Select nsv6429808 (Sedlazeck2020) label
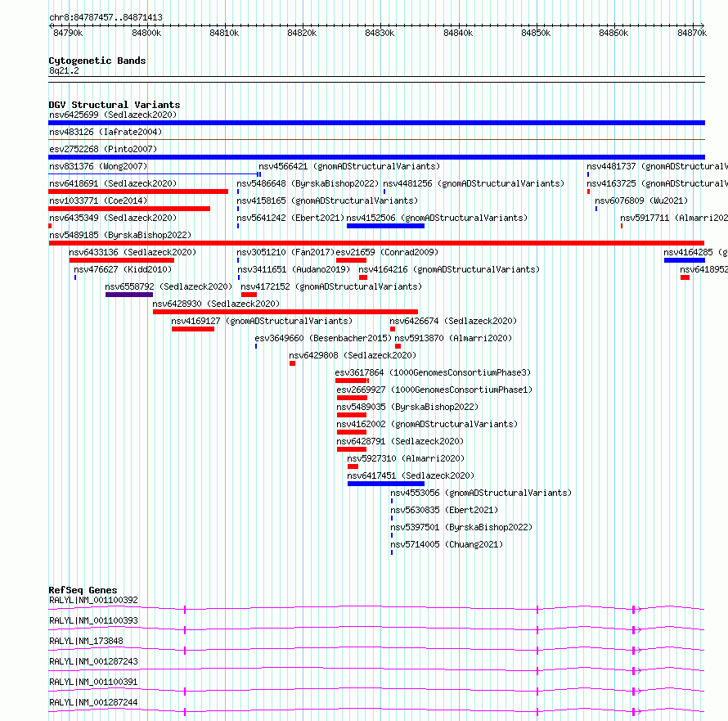The height and width of the screenshot is (721, 728). [353, 355]
